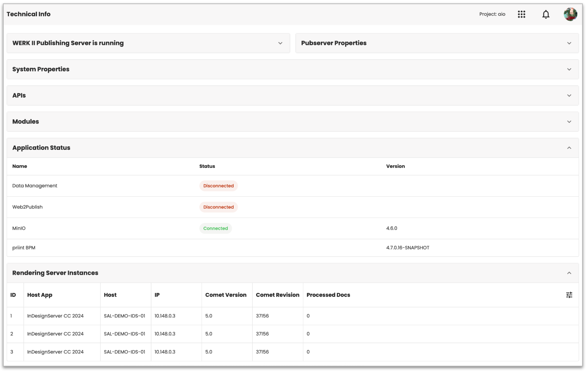This screenshot has height=371, width=588.
Task: Sort by Host App column header
Action: [x=40, y=295]
